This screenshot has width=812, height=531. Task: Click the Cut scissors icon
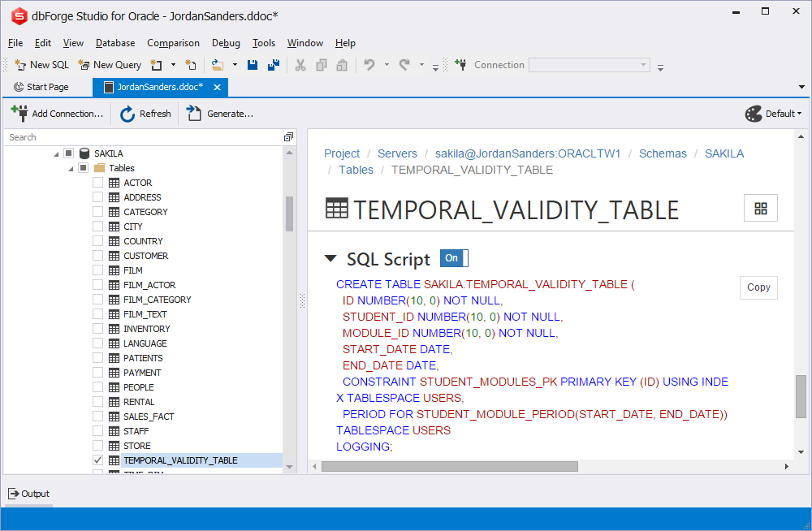(300, 65)
